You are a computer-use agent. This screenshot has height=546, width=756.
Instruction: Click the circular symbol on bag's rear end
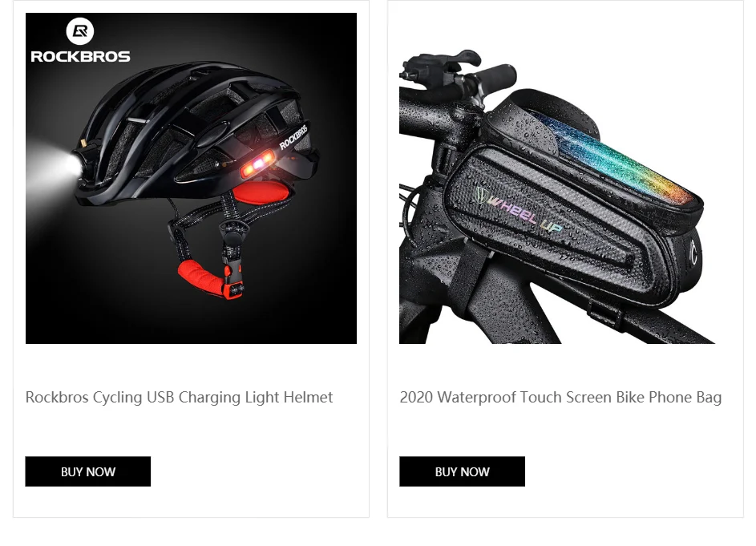pos(693,252)
